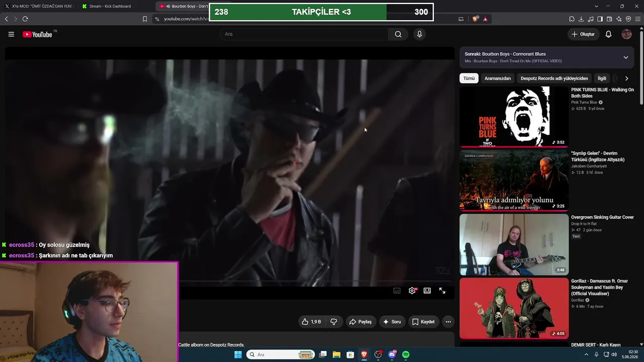
Task: Filter by Despotz Records adlı yükleyiciden
Action: pyautogui.click(x=554, y=78)
